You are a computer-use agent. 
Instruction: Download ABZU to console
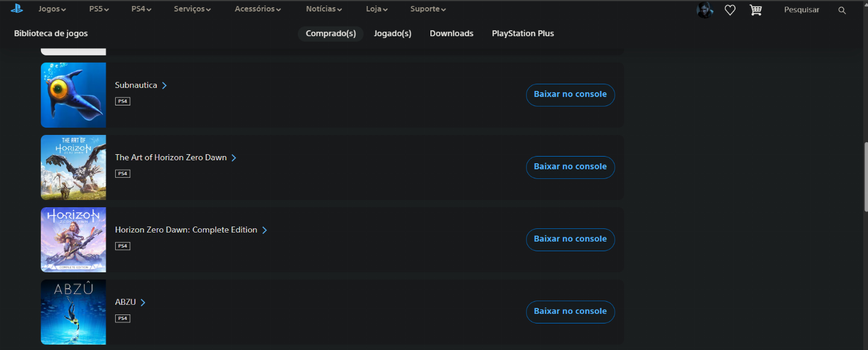[570, 311]
